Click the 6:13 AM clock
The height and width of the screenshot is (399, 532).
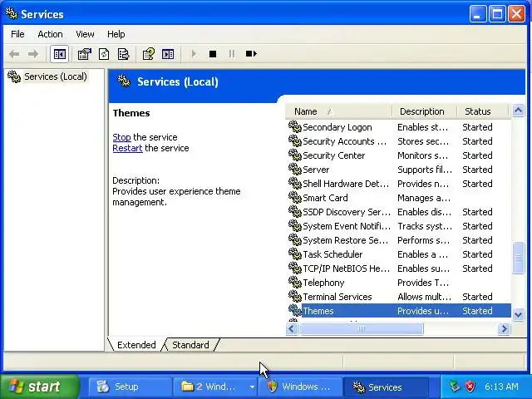(501, 387)
